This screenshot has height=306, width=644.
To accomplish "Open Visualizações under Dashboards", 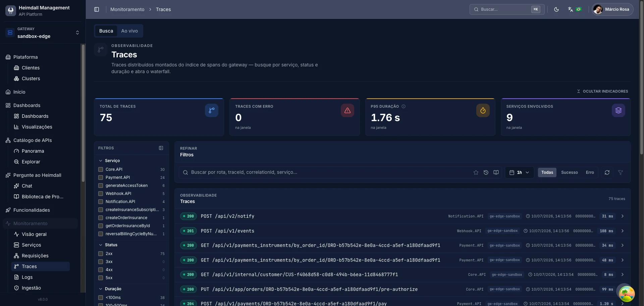I will pyautogui.click(x=37, y=127).
